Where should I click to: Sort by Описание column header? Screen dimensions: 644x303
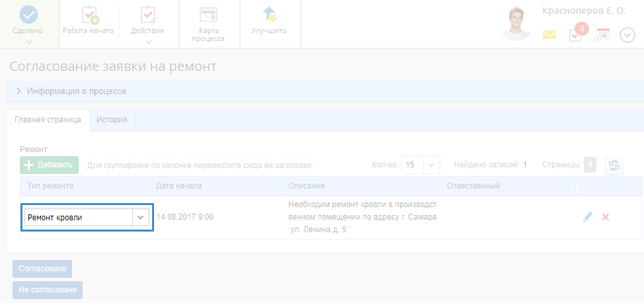[306, 186]
